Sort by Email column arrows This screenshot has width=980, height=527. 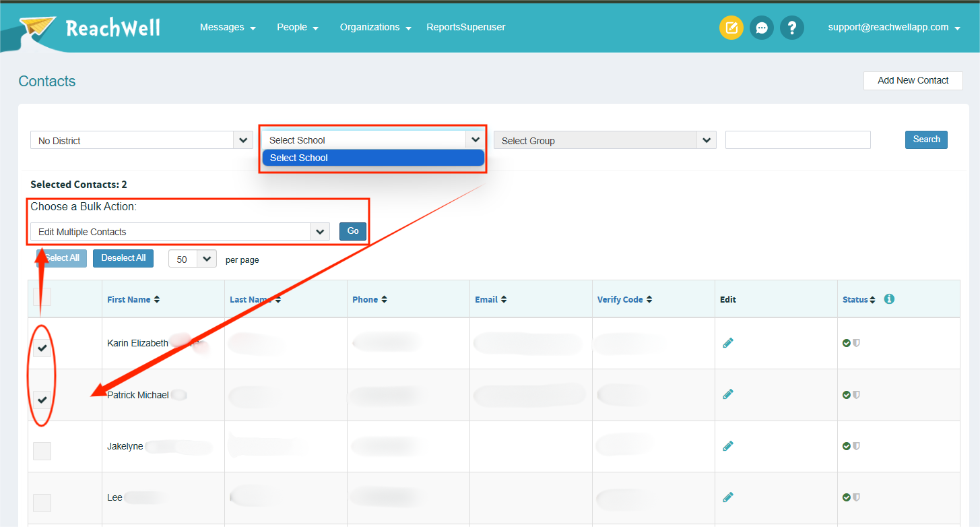tap(504, 300)
